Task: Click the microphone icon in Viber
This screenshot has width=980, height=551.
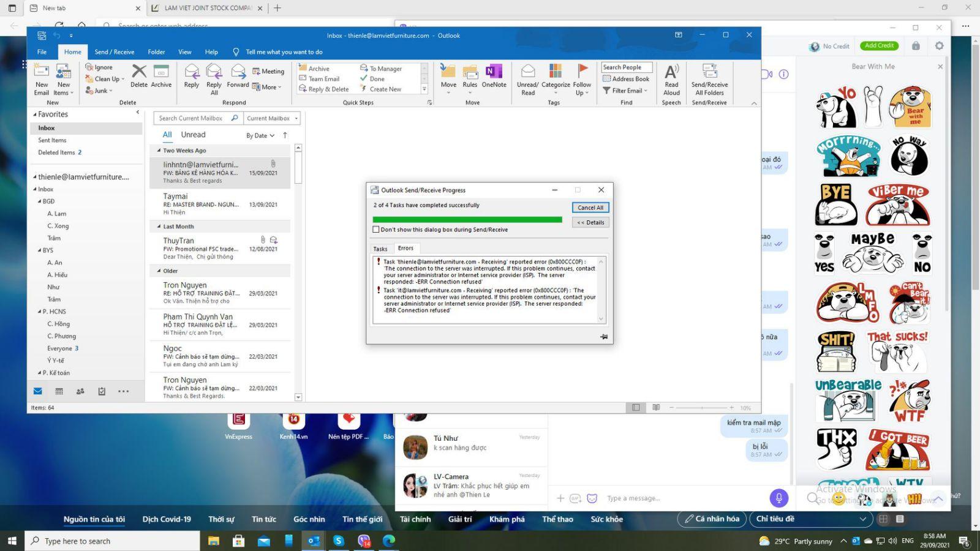Action: [x=778, y=498]
